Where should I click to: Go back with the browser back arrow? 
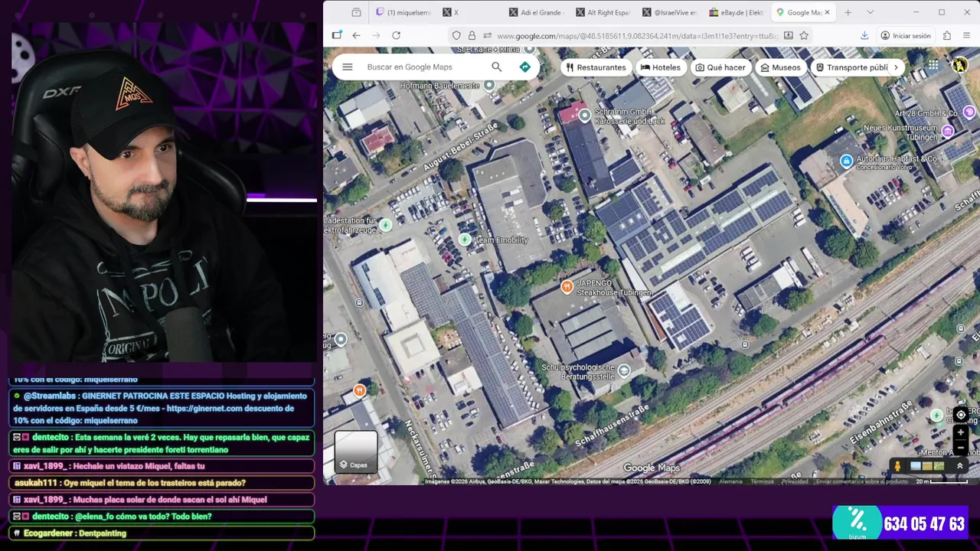coord(356,35)
